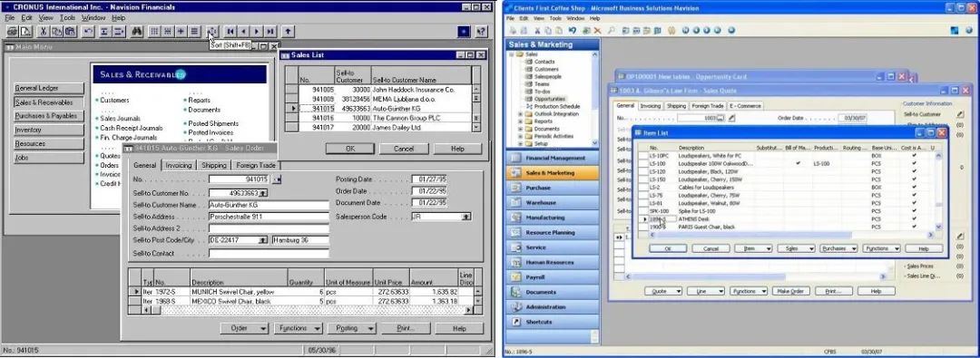
Task: Click the Print icon in Navision Financials toolbar
Action: [x=12, y=31]
